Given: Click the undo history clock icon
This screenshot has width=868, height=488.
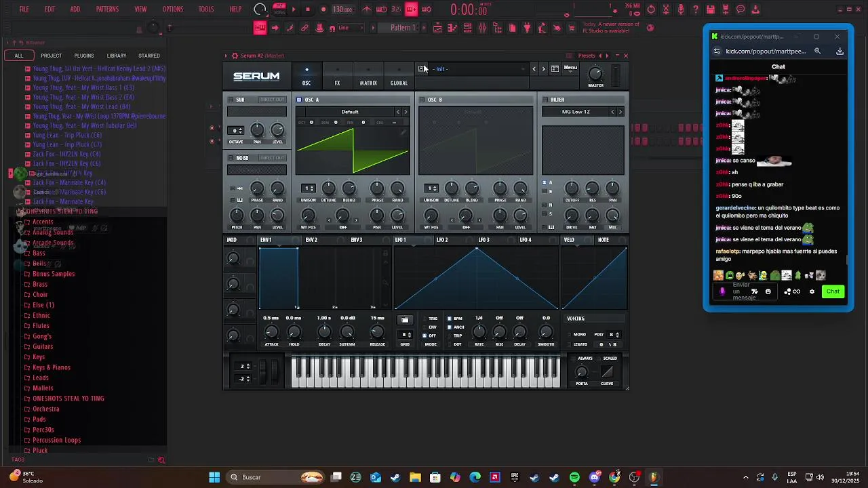Looking at the screenshot, I should pyautogui.click(x=651, y=9).
